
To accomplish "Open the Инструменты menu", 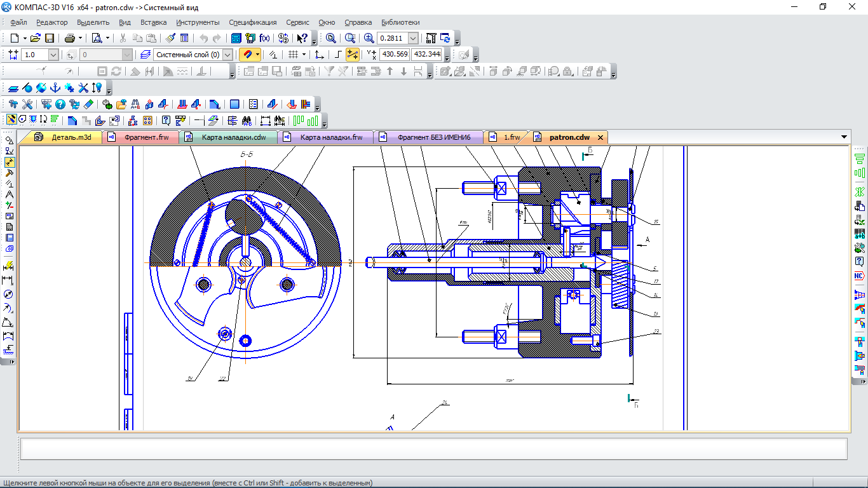I will 198,22.
